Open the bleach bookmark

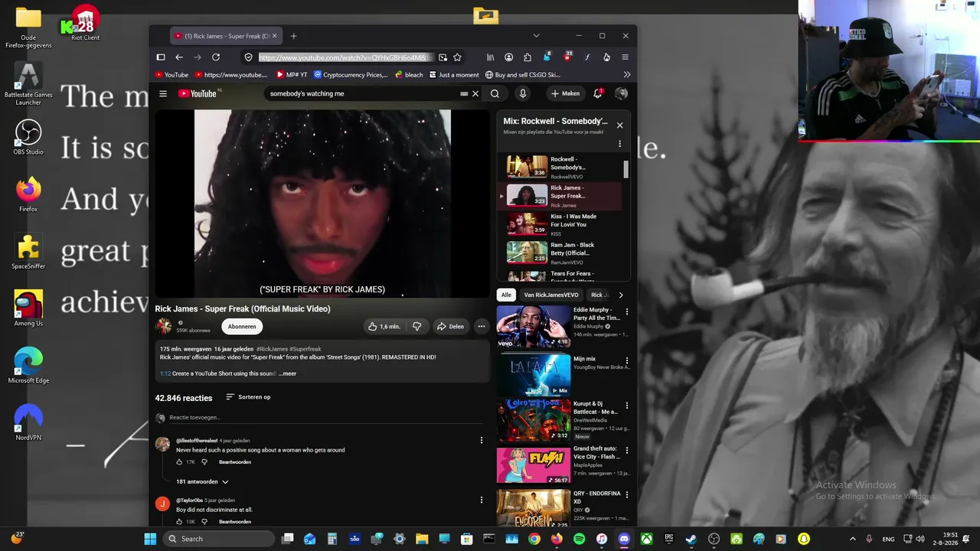[409, 75]
